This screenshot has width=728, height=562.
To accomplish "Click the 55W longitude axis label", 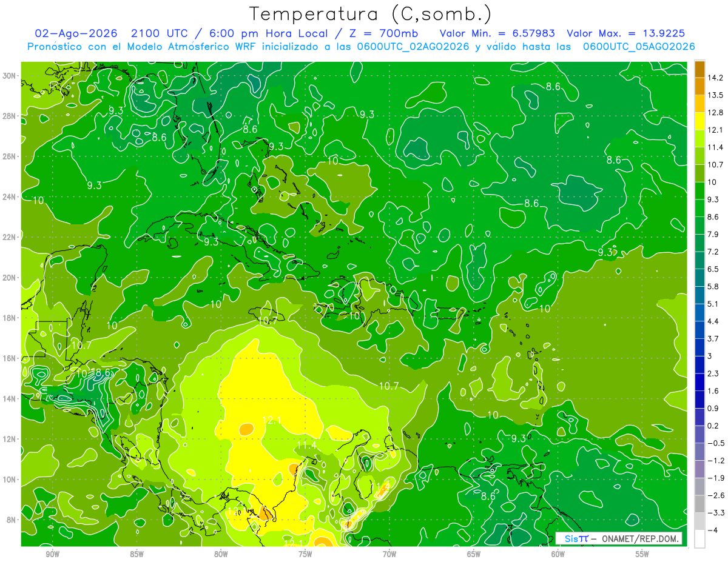I will coord(642,554).
